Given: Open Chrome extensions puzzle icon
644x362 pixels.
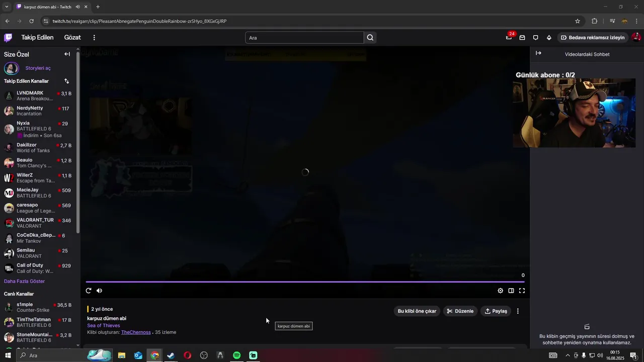Looking at the screenshot, I should pyautogui.click(x=594, y=21).
